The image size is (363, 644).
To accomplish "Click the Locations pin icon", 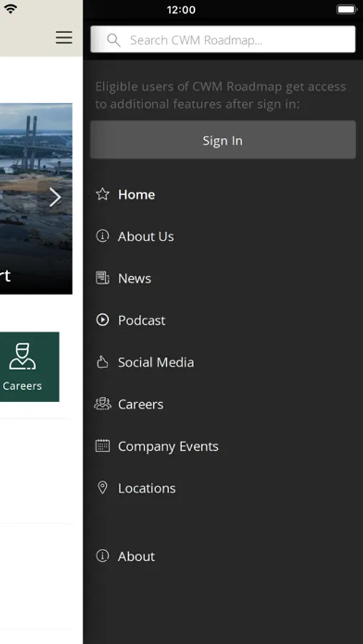I will 102,488.
